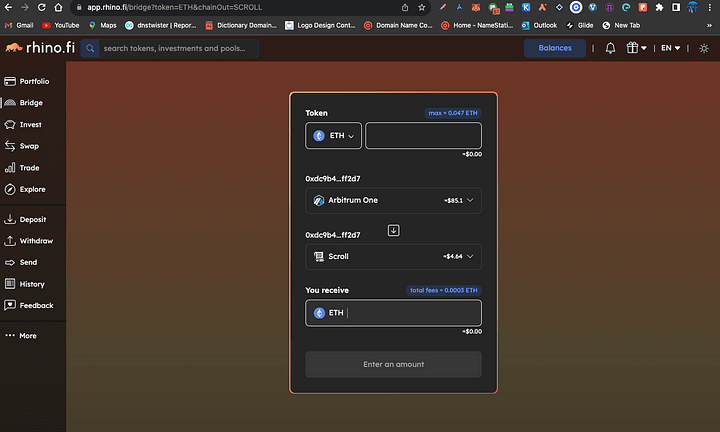Click the Balances button

(555, 48)
